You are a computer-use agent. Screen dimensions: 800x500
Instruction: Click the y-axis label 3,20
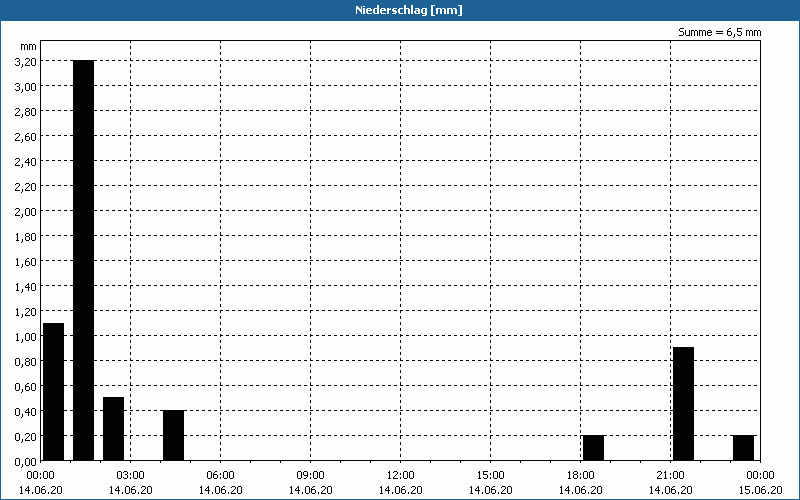click(x=26, y=61)
